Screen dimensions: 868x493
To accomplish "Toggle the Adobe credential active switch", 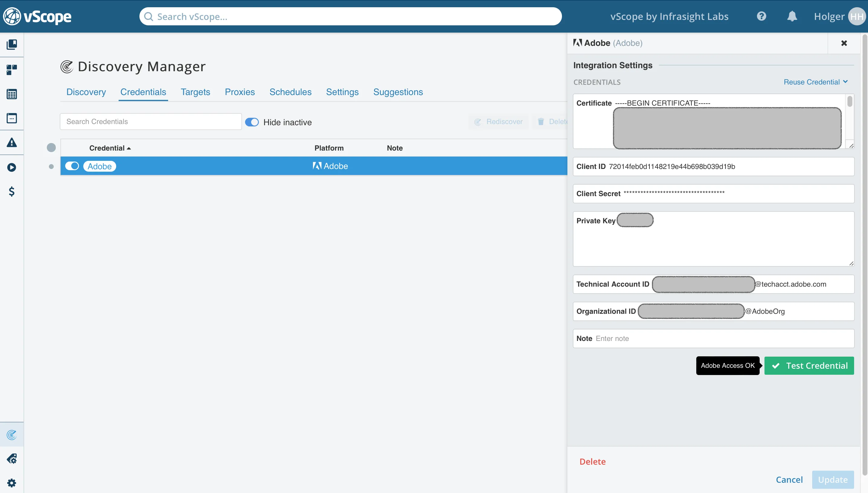I will (x=73, y=166).
